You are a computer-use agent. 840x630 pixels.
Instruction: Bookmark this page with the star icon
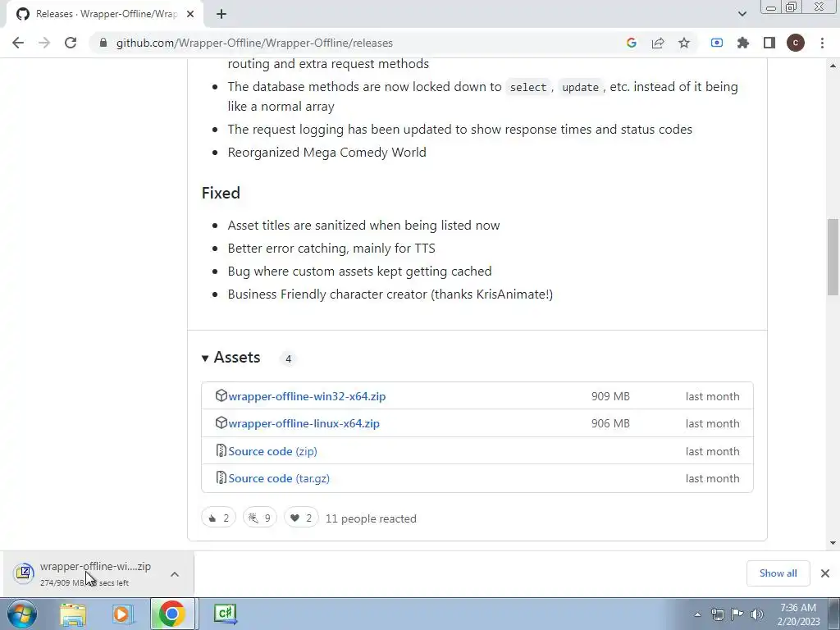coord(684,43)
